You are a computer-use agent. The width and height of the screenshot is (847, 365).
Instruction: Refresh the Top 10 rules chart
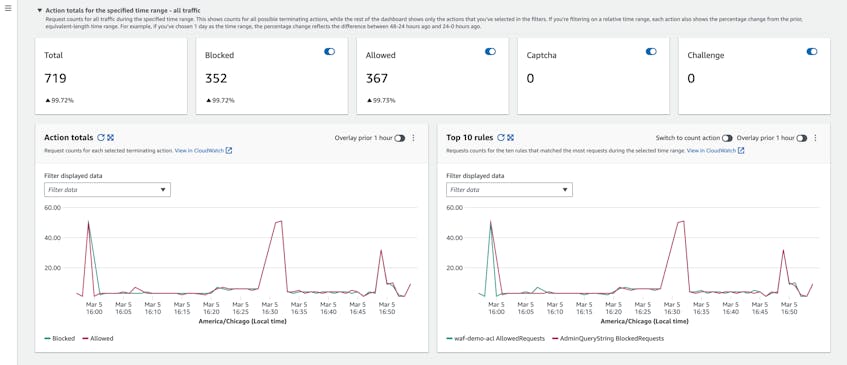click(x=501, y=138)
